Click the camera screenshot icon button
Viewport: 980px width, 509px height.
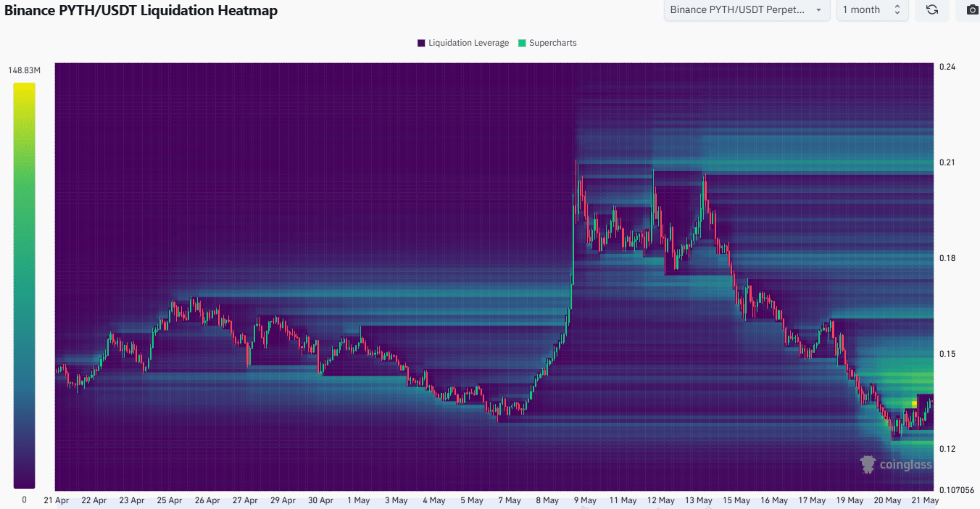click(x=972, y=10)
